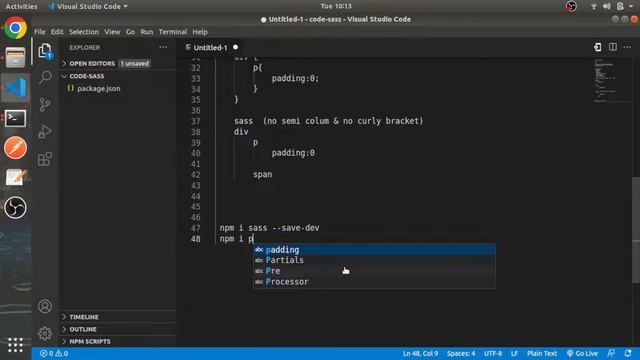Expand the Timeline section
The image size is (640, 360).
(x=84, y=317)
